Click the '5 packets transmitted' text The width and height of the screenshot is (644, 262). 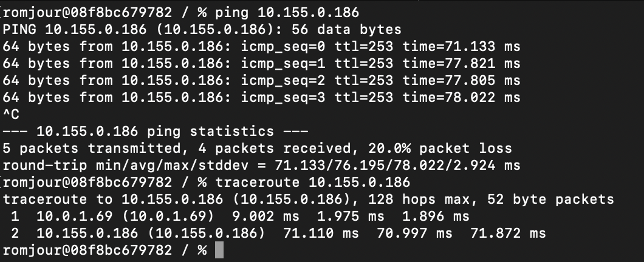(92, 148)
